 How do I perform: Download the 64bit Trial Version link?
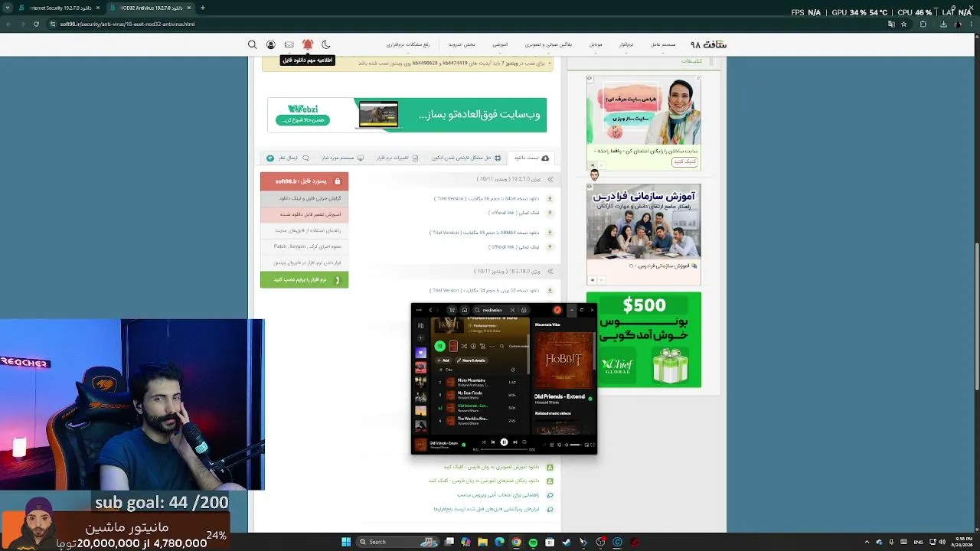pyautogui.click(x=487, y=199)
